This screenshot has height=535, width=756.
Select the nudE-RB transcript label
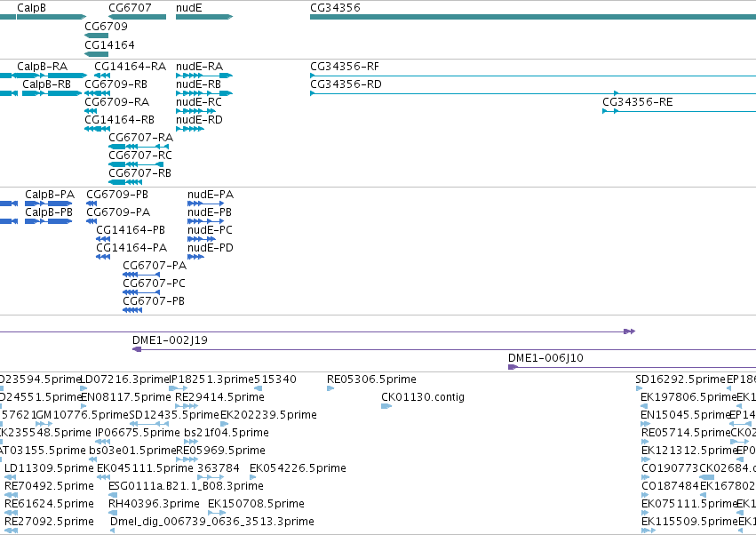[x=199, y=84]
